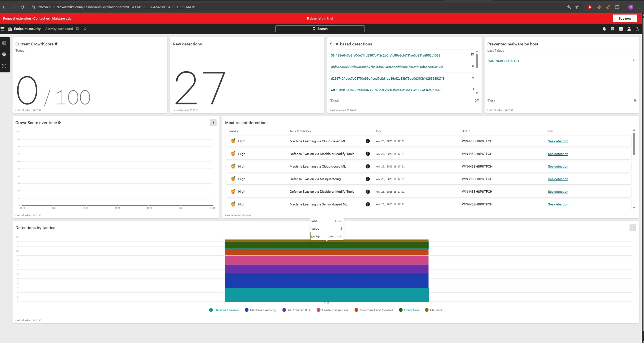Open SHA hash starting with 4ff7578df7
This screenshot has width=644, height=343.
[x=386, y=90]
